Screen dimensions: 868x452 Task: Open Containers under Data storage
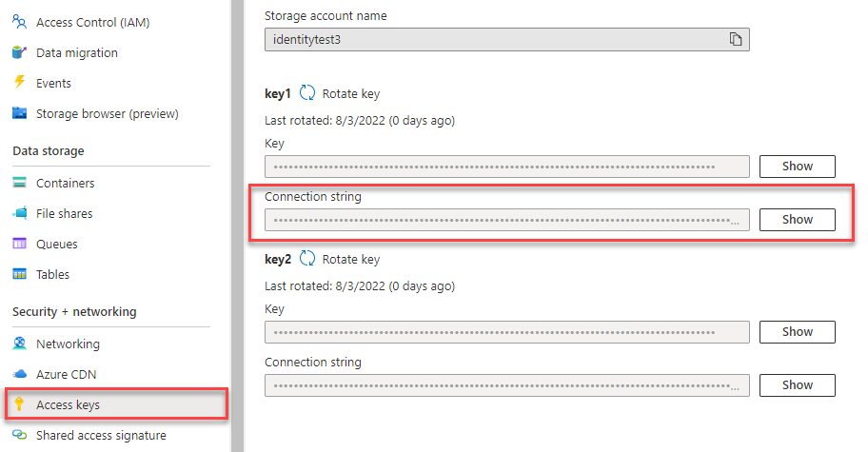tap(65, 183)
